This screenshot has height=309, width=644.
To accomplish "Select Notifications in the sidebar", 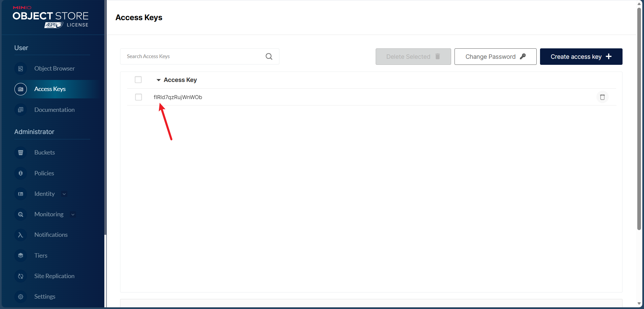I will click(x=51, y=235).
